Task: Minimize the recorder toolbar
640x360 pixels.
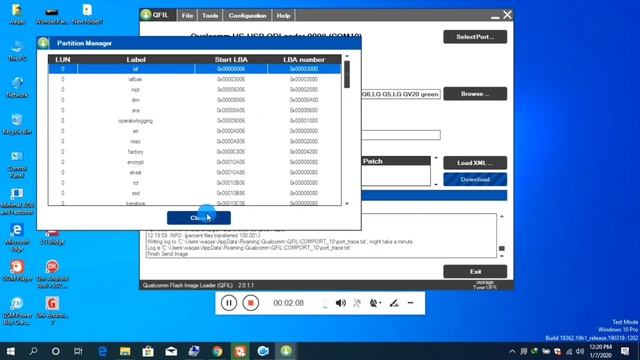Action: pos(411,303)
